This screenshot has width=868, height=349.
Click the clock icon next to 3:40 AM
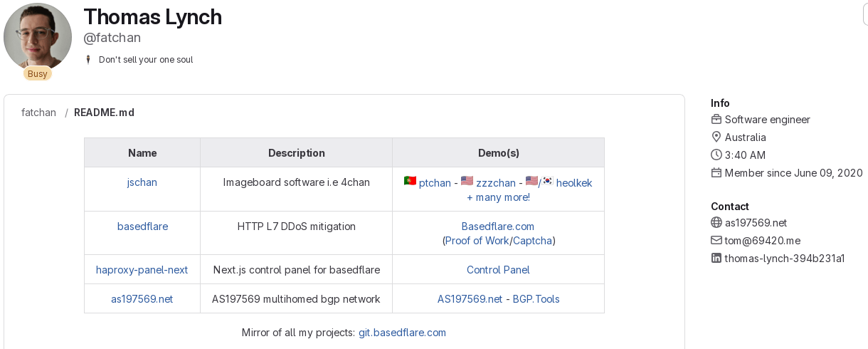[716, 155]
